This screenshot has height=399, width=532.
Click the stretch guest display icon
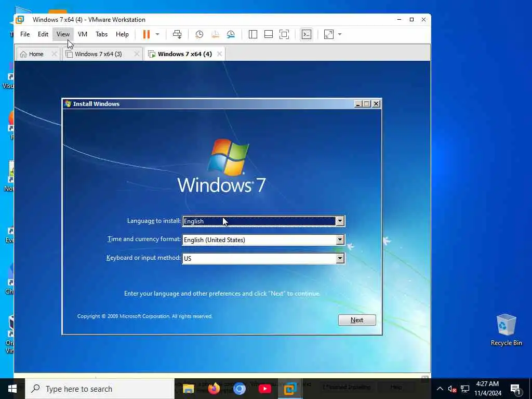tap(328, 34)
